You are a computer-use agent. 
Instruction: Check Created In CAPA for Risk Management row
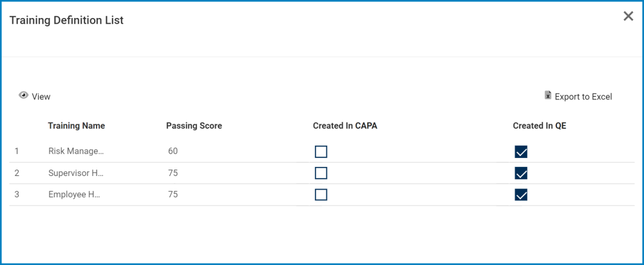tap(321, 152)
